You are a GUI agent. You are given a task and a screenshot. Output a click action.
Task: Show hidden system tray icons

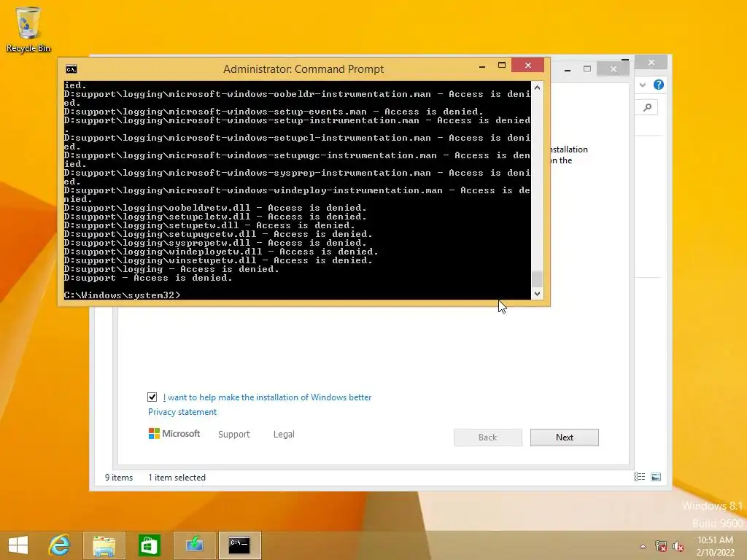(x=643, y=546)
